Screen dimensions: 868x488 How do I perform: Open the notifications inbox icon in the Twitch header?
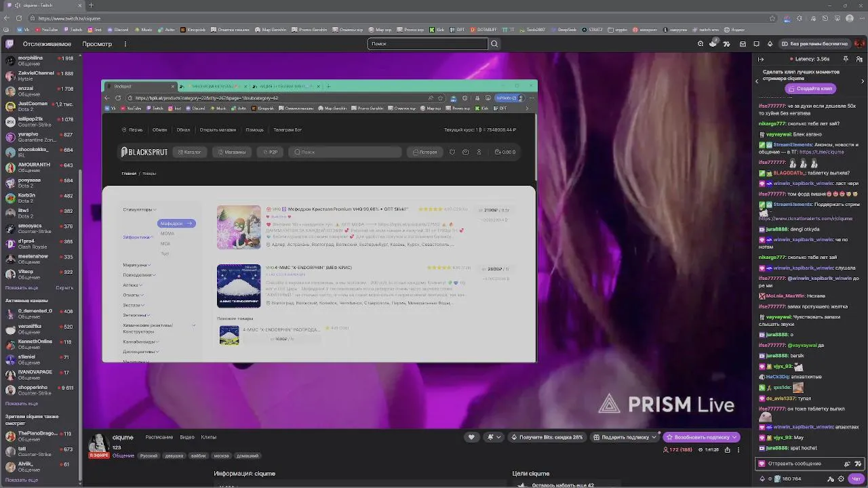(x=743, y=44)
